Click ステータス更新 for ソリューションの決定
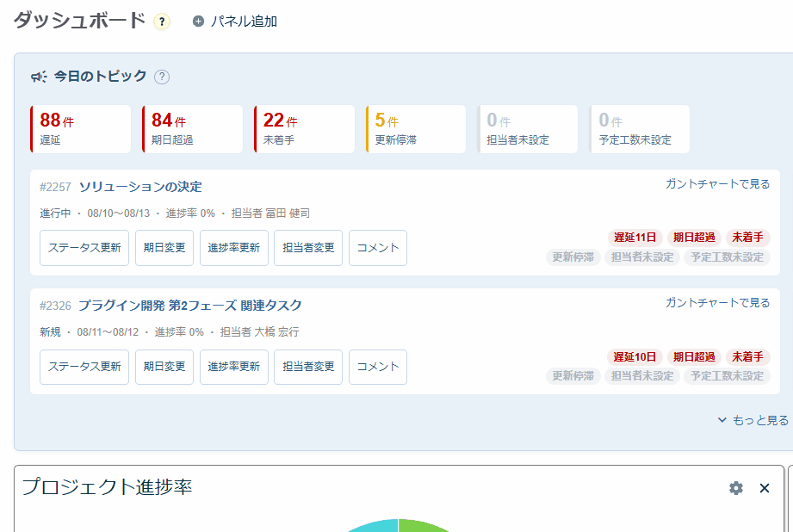 click(x=84, y=248)
